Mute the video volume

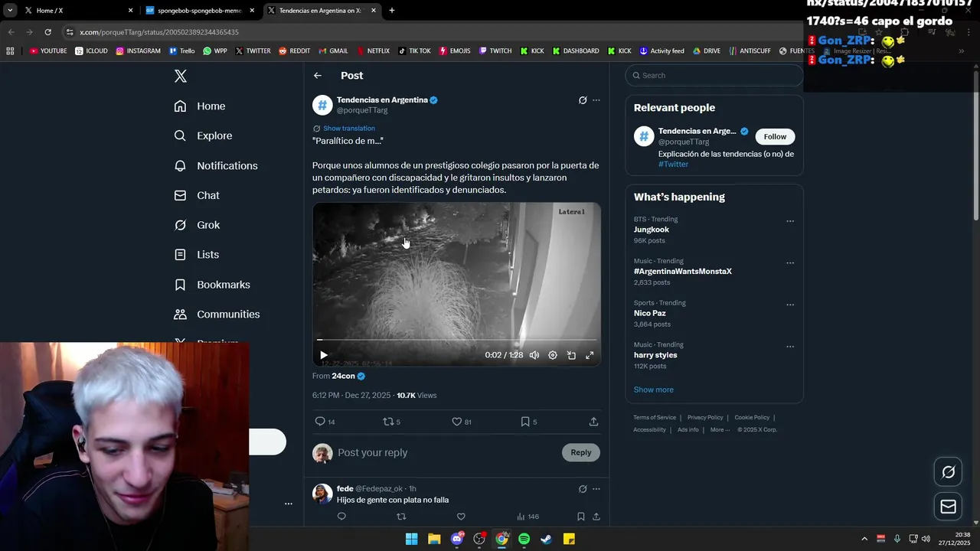coord(534,355)
